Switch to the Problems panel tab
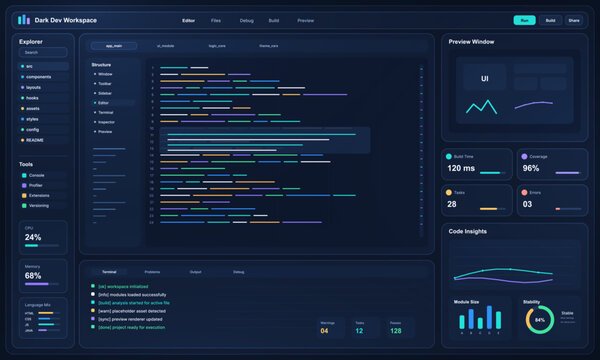Image resolution: width=600 pixels, height=360 pixels. click(x=152, y=272)
